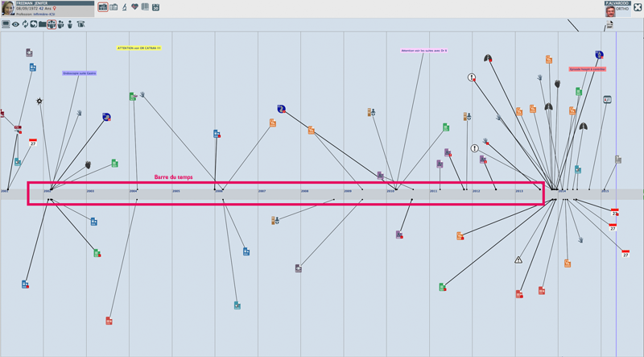Screen dimensions: 644x357
Task: Click the 2010 year marker on time bar
Action: [390, 191]
